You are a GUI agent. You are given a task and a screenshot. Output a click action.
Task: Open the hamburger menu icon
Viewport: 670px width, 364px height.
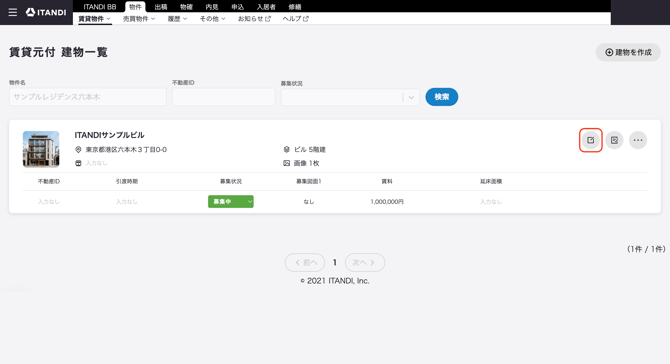13,12
